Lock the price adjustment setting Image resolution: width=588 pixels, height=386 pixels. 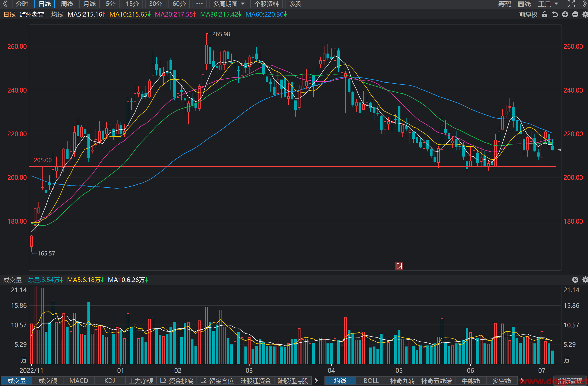pos(545,15)
